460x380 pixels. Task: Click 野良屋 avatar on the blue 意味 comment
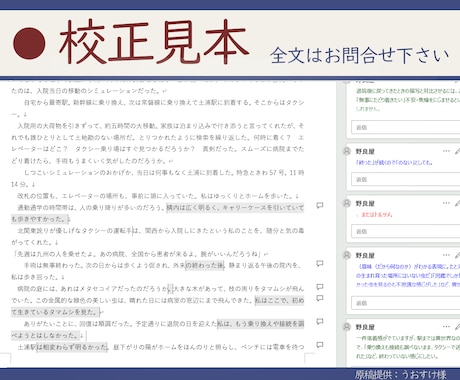[x=347, y=255]
